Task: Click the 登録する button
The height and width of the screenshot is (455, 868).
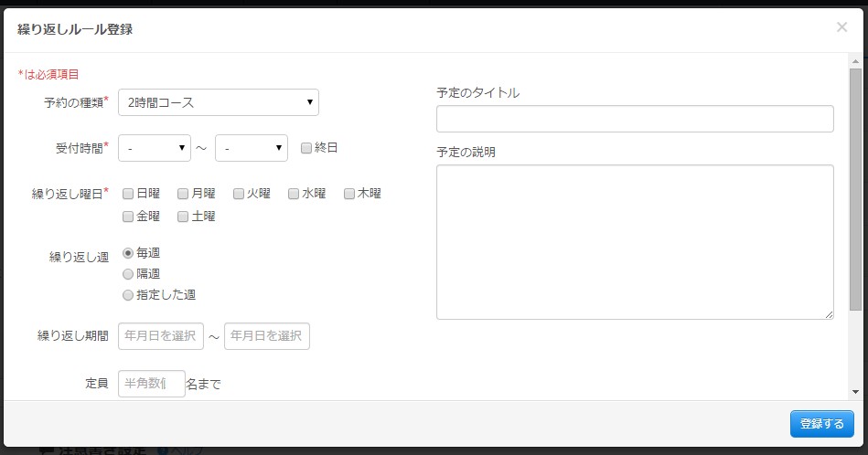Action: click(822, 424)
